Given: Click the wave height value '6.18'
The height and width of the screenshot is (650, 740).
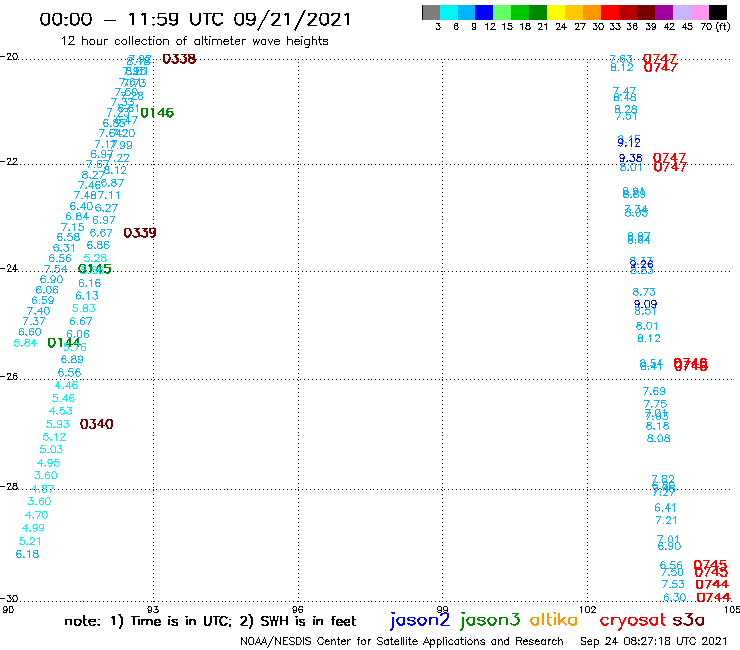Looking at the screenshot, I should (x=27, y=554).
